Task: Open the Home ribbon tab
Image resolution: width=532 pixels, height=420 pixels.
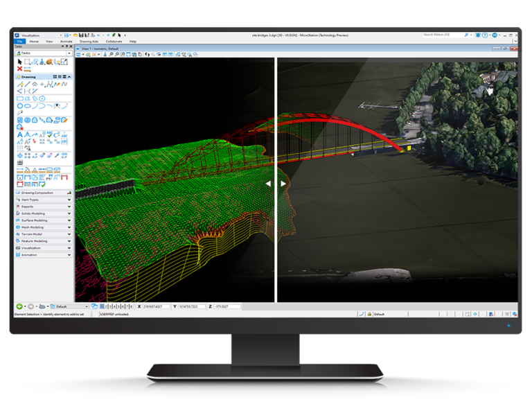Action: 34,42
